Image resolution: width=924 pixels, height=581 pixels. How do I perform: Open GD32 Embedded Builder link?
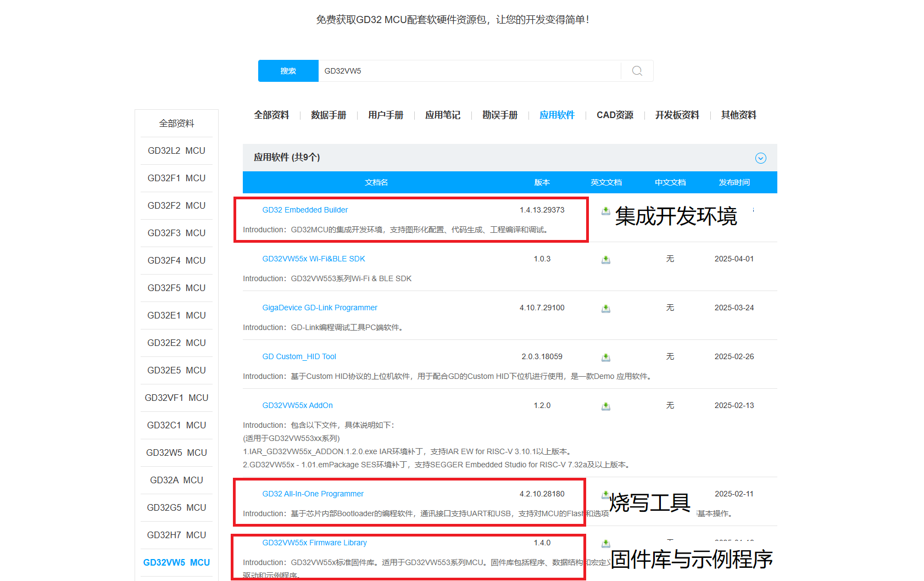point(305,210)
